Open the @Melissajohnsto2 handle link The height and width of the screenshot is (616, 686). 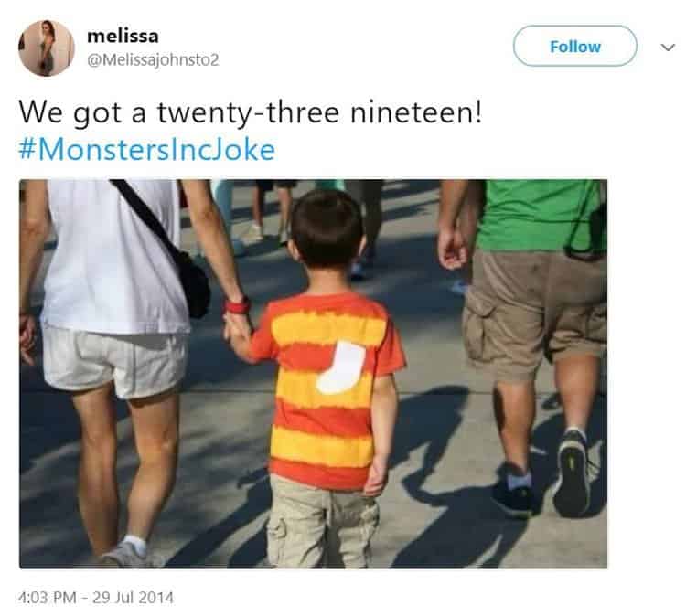[x=153, y=60]
